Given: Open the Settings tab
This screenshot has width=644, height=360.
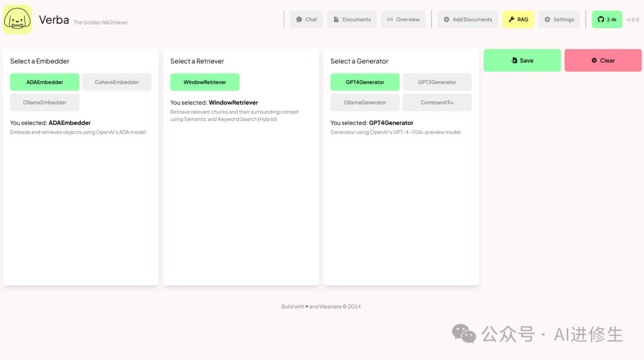Looking at the screenshot, I should point(559,19).
